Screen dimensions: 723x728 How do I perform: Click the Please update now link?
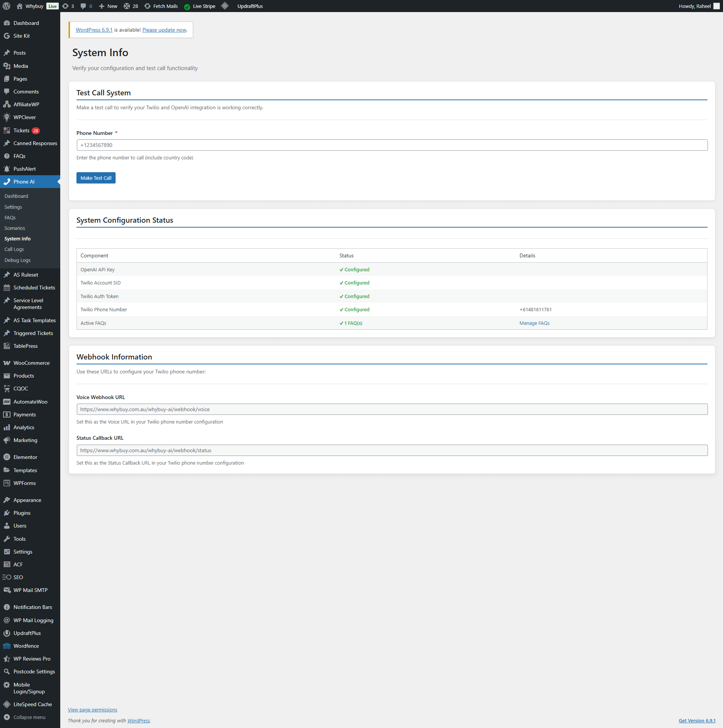click(164, 30)
